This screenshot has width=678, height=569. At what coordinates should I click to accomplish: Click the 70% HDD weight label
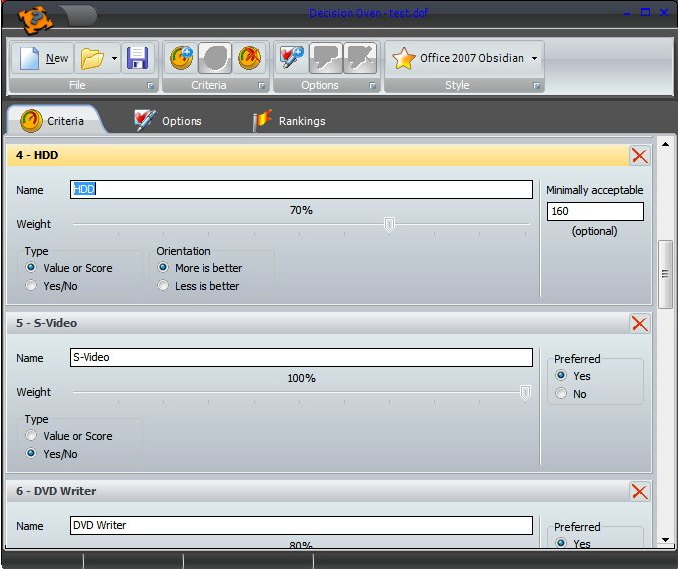[x=301, y=210]
